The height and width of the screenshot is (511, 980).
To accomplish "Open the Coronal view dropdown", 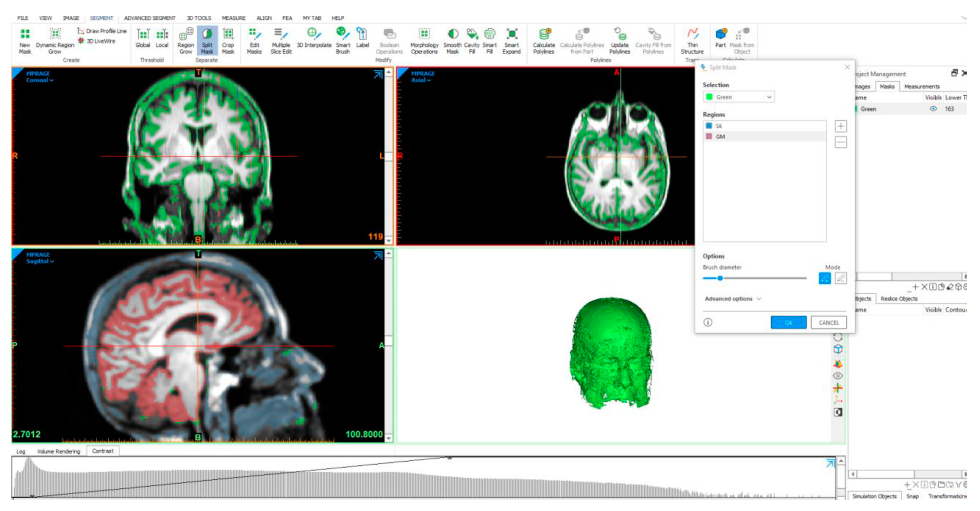I will (40, 80).
